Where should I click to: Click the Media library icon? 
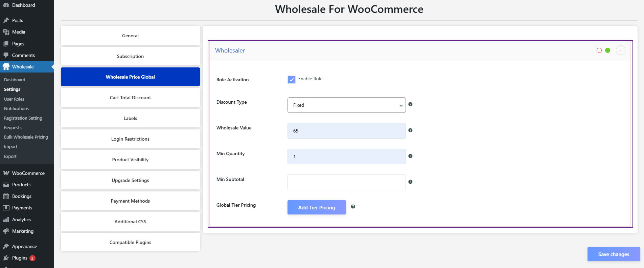[x=6, y=32]
